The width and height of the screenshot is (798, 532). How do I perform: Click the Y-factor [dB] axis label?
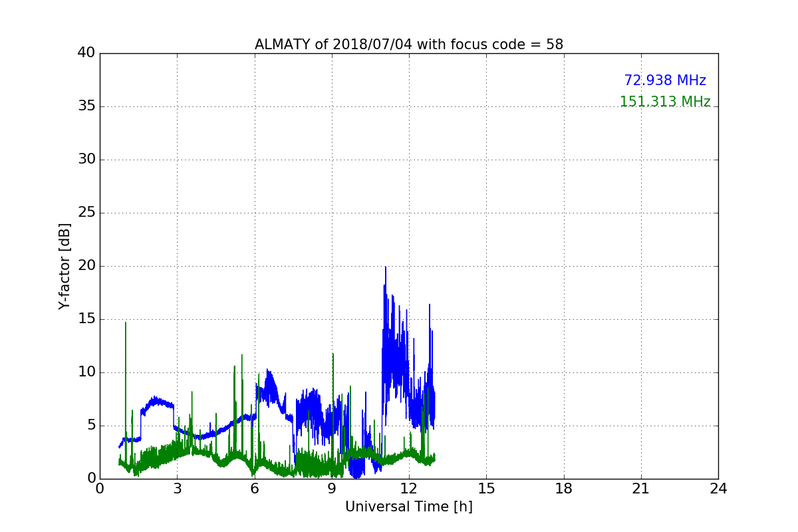65,266
